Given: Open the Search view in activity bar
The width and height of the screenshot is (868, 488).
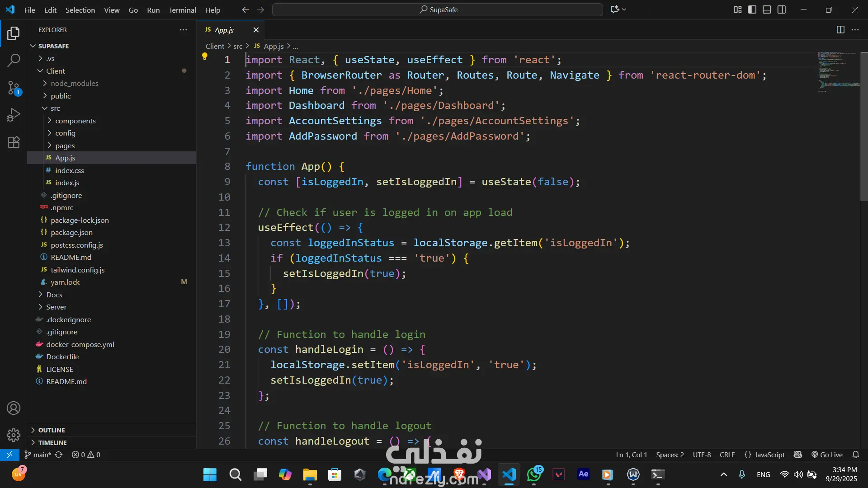Looking at the screenshot, I should click(x=14, y=60).
